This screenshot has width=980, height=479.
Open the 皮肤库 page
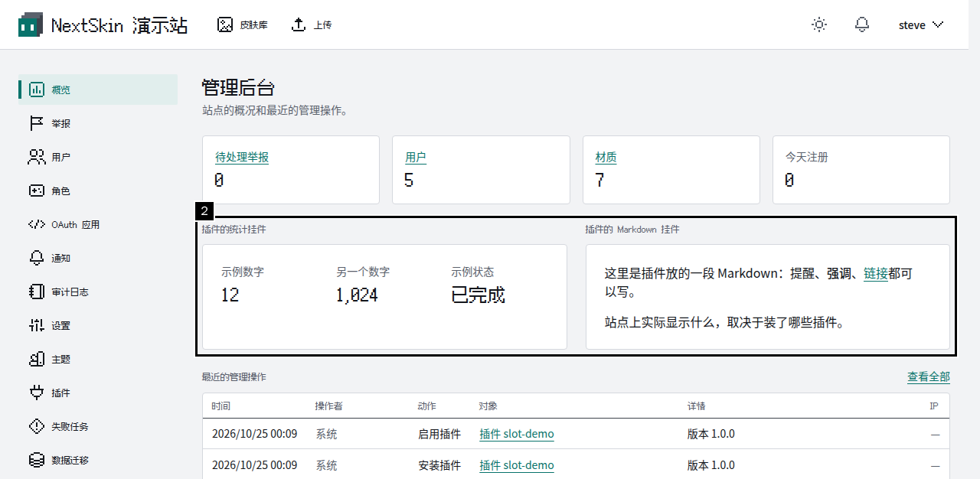click(243, 25)
